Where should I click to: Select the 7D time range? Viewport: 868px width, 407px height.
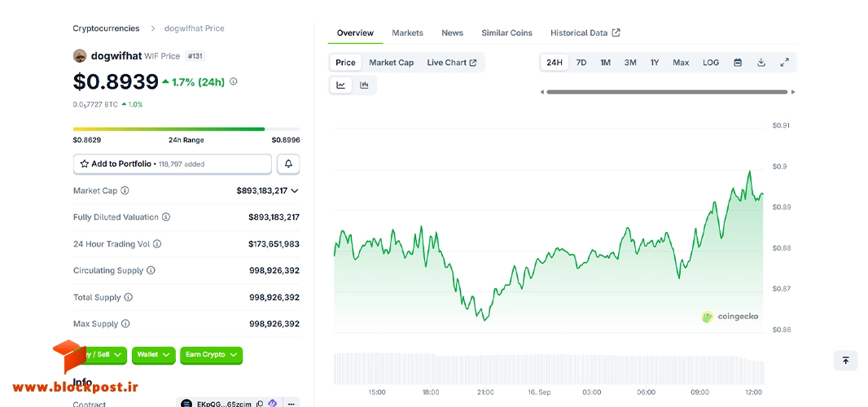point(581,63)
